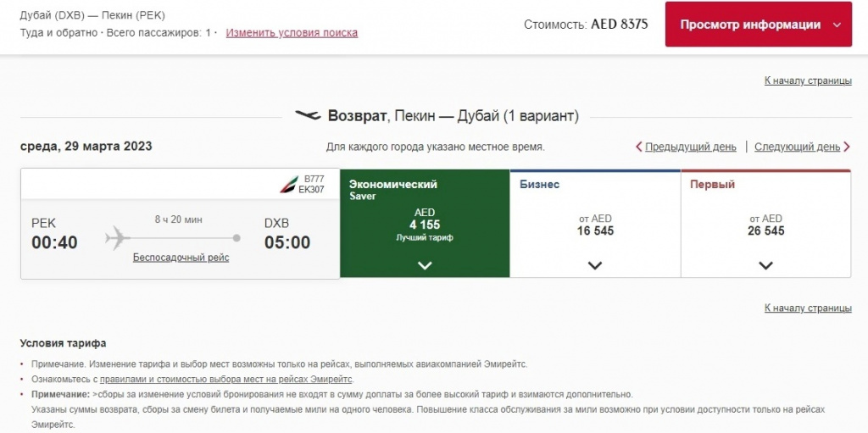Viewport: 868px width, 433px height.
Task: Open seat selection rules and cost link
Action: click(x=226, y=380)
